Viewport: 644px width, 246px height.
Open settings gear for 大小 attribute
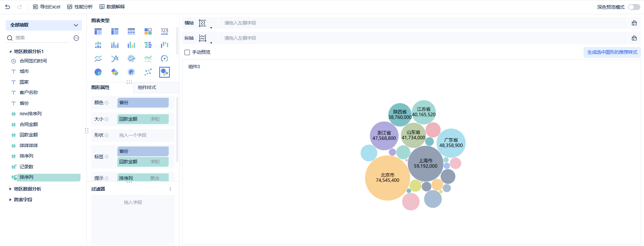[107, 119]
